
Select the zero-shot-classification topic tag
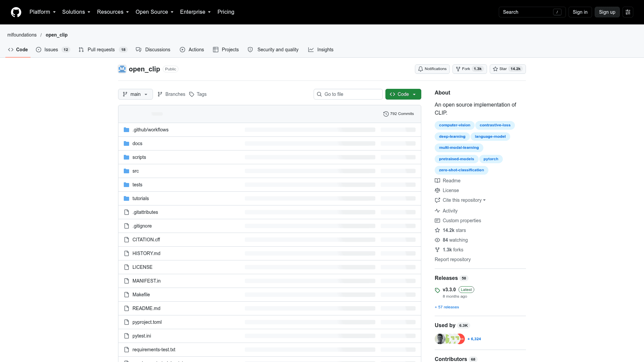click(x=461, y=170)
